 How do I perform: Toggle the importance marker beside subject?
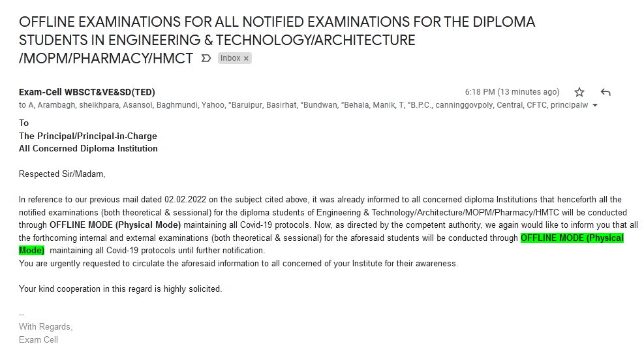point(206,58)
